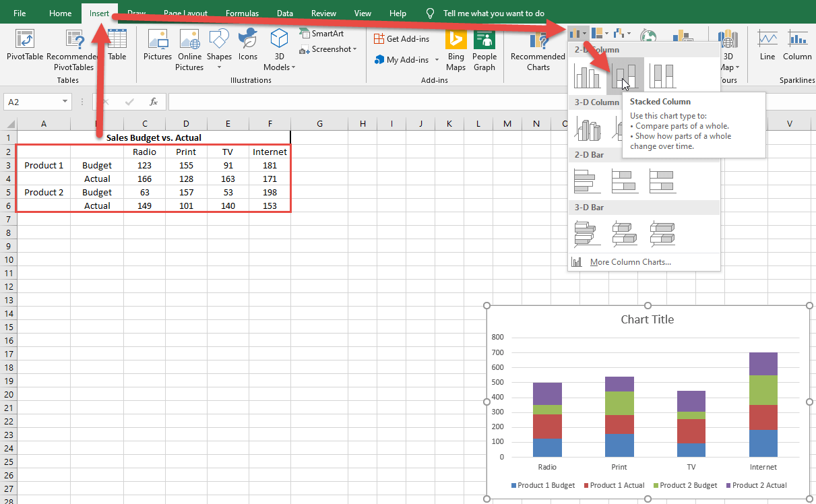This screenshot has height=504, width=816.
Task: Open the Home ribbon tab
Action: pyautogui.click(x=60, y=13)
